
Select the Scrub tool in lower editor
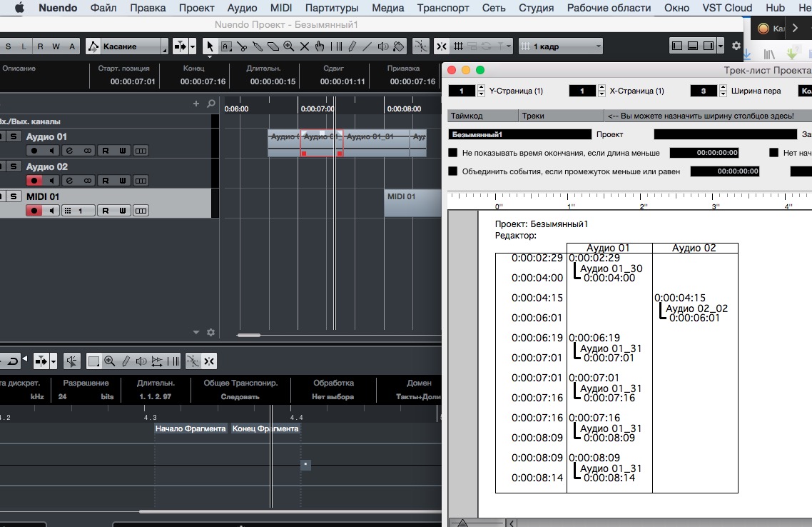click(157, 361)
